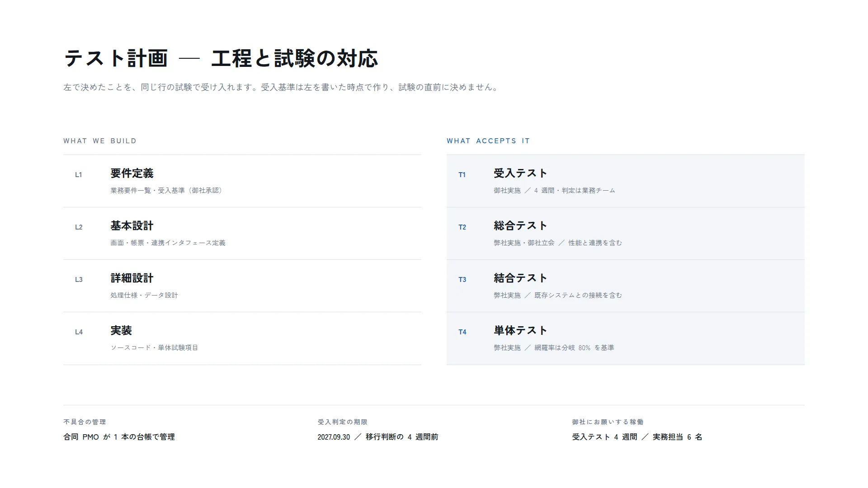Click the footer label 受入判定の期限
The height and width of the screenshot is (488, 868).
(342, 422)
